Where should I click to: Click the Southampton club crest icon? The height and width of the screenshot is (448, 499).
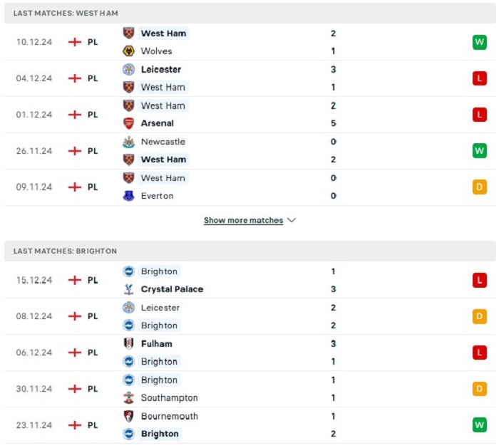[128, 397]
